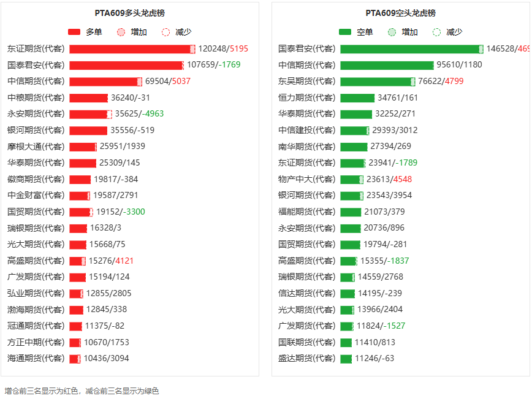
Task: Select the 高盛期货(代客) red bar
Action: tap(78, 261)
